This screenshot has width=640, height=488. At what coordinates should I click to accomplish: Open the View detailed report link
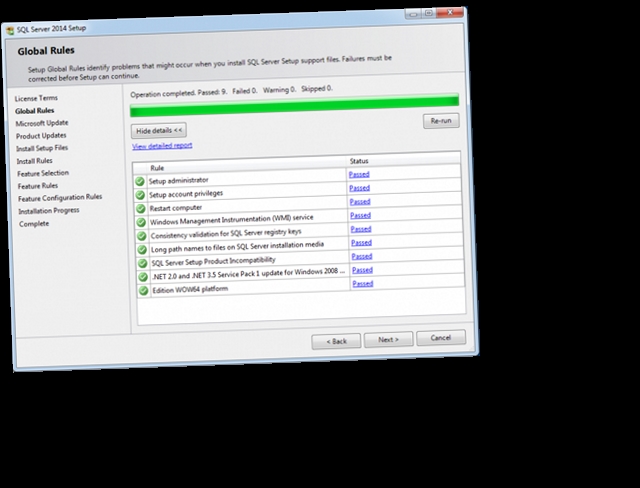click(x=162, y=146)
